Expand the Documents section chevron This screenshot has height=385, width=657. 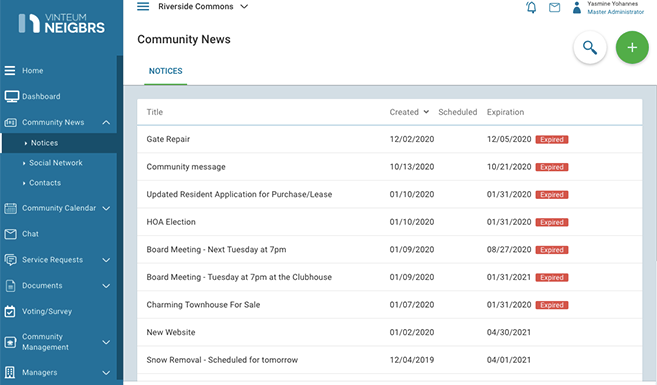[106, 286]
